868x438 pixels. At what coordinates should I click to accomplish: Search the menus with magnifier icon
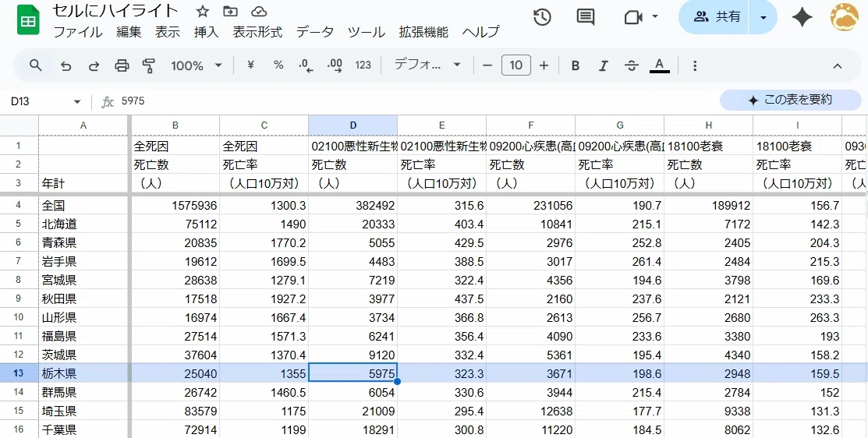(35, 65)
